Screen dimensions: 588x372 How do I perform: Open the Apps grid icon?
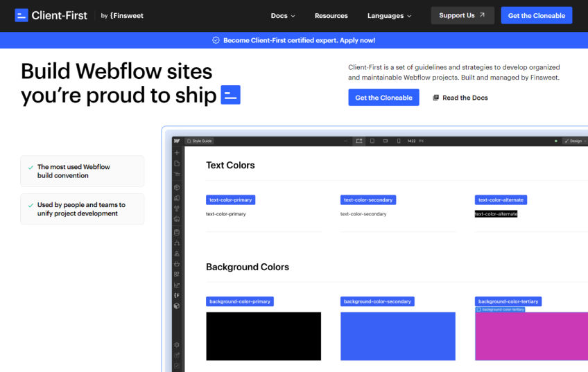177,274
